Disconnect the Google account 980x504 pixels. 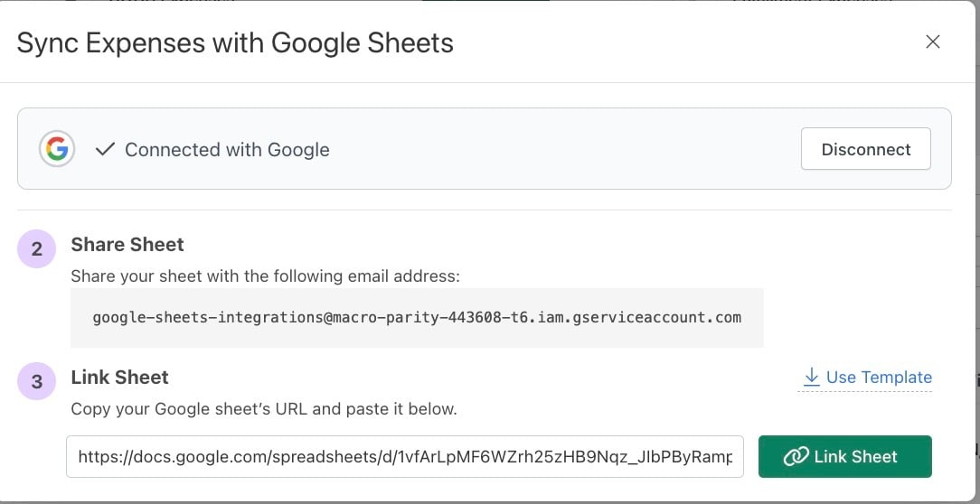(865, 149)
